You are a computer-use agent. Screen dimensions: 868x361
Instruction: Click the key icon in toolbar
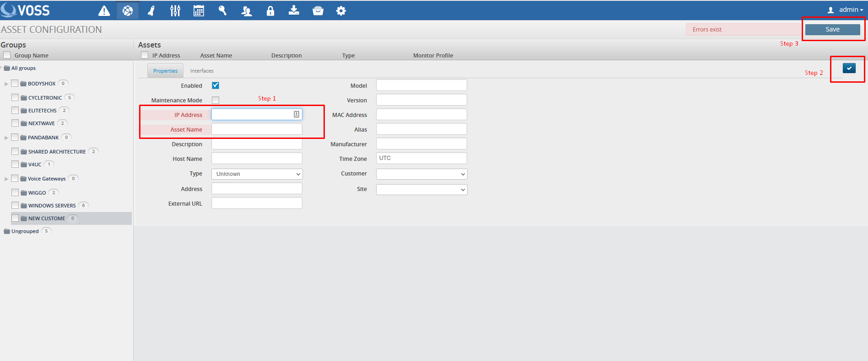pyautogui.click(x=222, y=11)
